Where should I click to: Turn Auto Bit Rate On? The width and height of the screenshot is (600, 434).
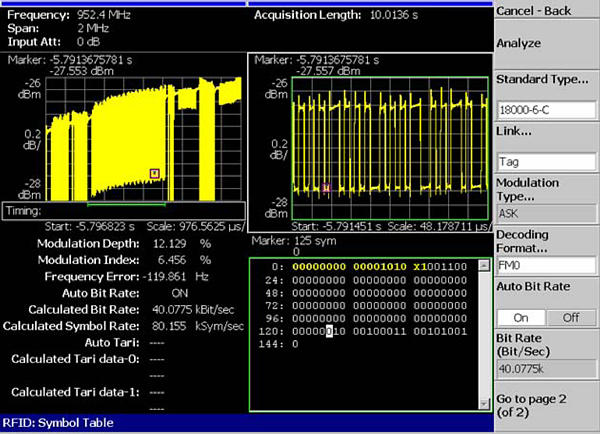click(x=520, y=316)
